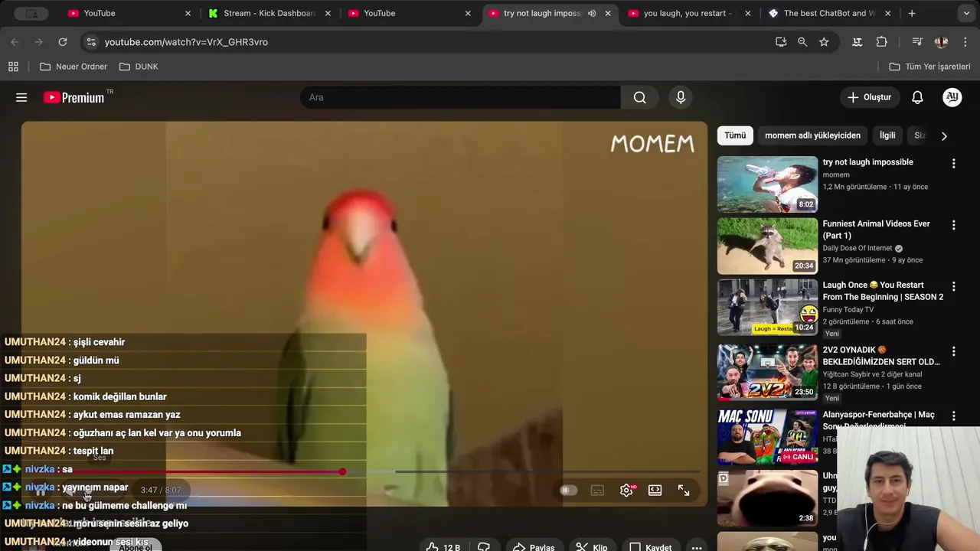The width and height of the screenshot is (980, 551).
Task: Open the Oluştur create menu
Action: 869,97
